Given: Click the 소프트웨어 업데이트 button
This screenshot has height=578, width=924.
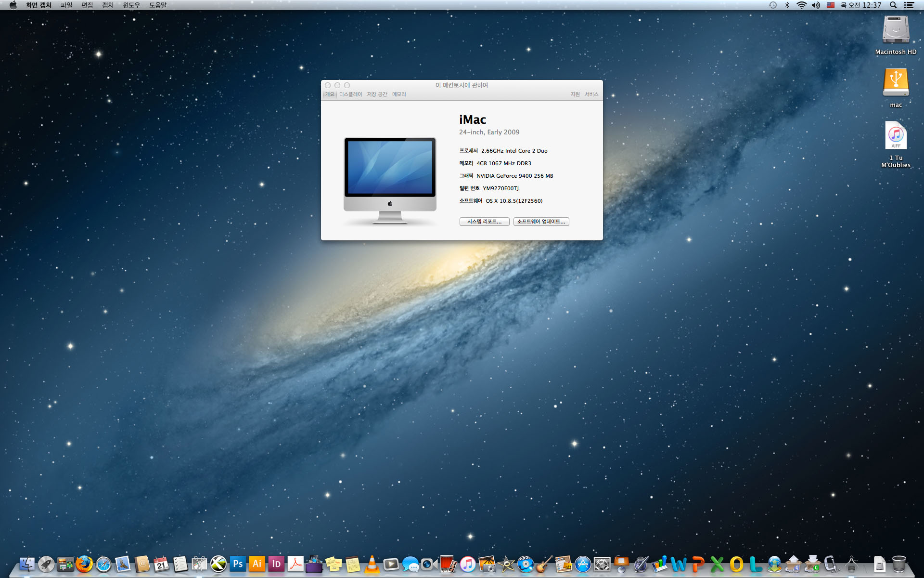Looking at the screenshot, I should click(541, 222).
